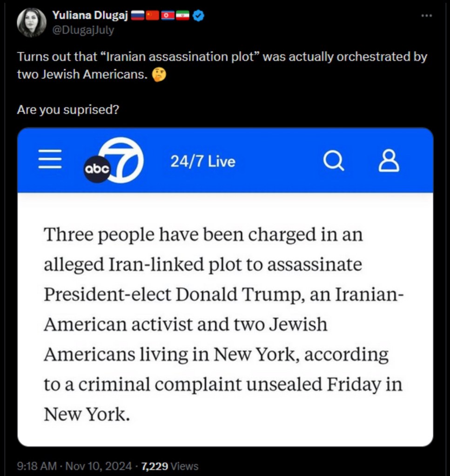The image size is (450, 476).
Task: Click the blue verified checkmark badge
Action: [199, 16]
